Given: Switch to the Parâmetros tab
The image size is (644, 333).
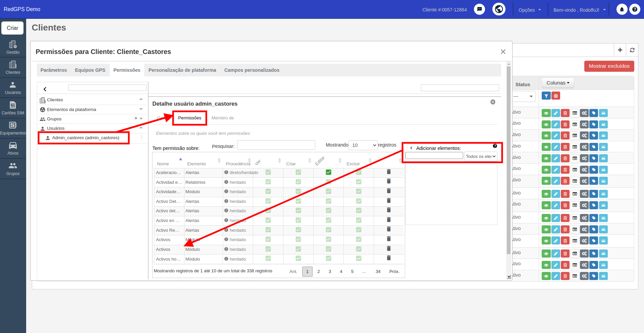Looking at the screenshot, I should 54,70.
